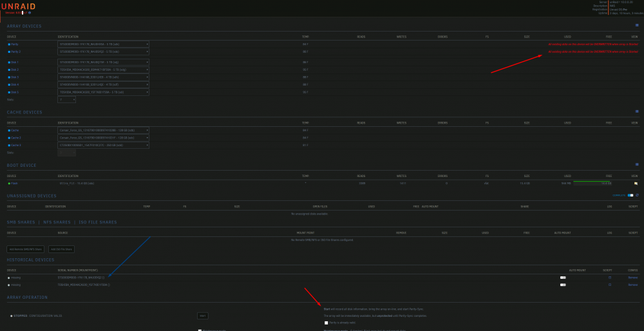Viewport: 644px width, 331px height.
Task: Switch to the ISO File Shares tab
Action: coord(98,222)
